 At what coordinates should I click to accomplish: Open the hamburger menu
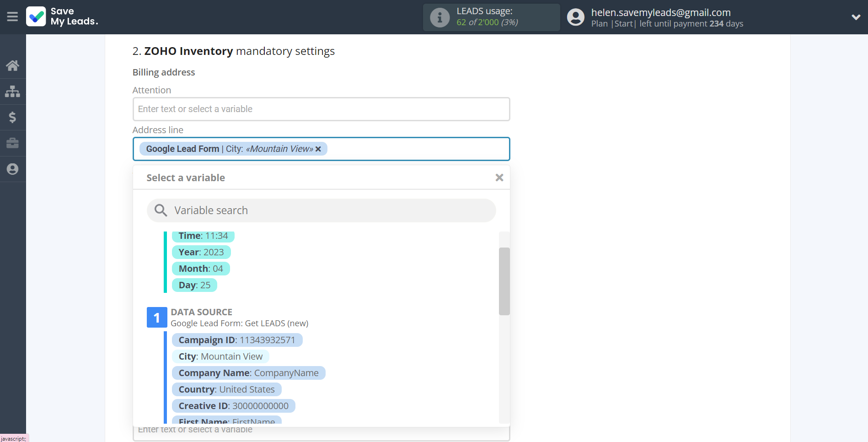click(12, 17)
